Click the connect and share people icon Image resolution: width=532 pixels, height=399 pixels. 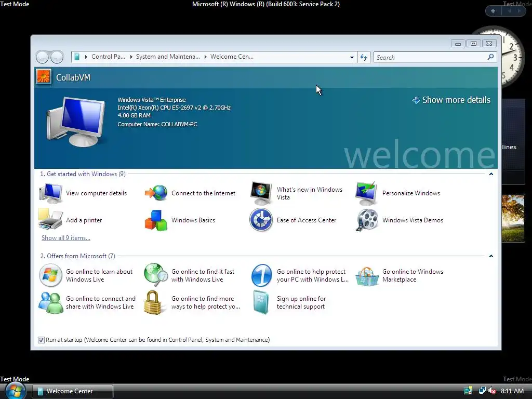click(50, 303)
